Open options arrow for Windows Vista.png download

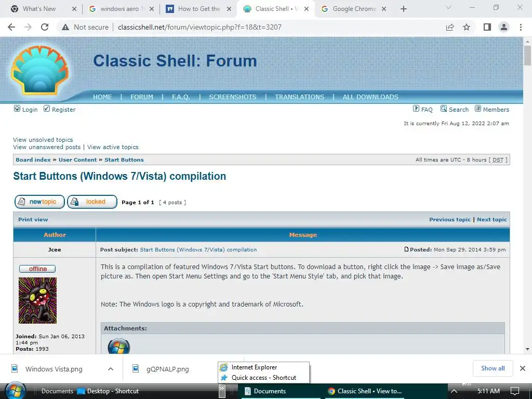(x=111, y=369)
